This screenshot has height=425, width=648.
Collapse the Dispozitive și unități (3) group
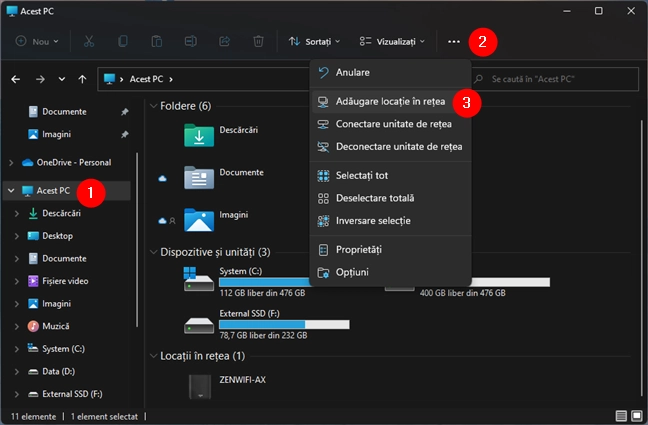tap(153, 252)
